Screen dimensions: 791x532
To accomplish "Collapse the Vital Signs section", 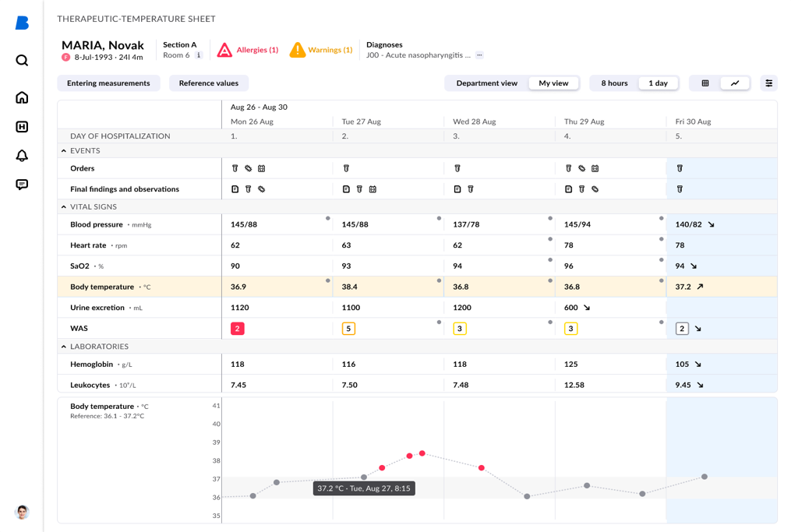I will pyautogui.click(x=64, y=207).
